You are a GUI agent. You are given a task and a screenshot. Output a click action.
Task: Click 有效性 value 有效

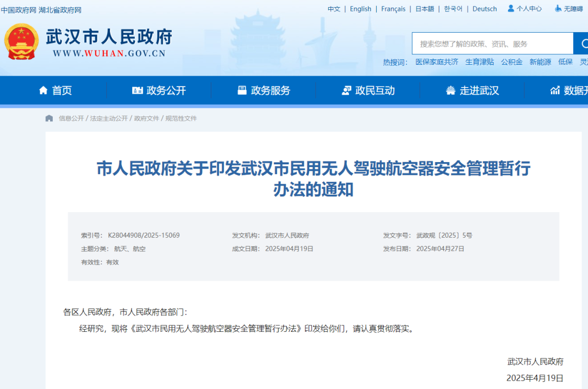pyautogui.click(x=113, y=262)
